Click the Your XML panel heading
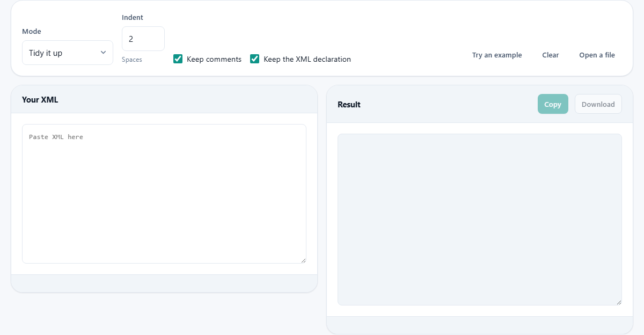The image size is (644, 335). click(40, 99)
